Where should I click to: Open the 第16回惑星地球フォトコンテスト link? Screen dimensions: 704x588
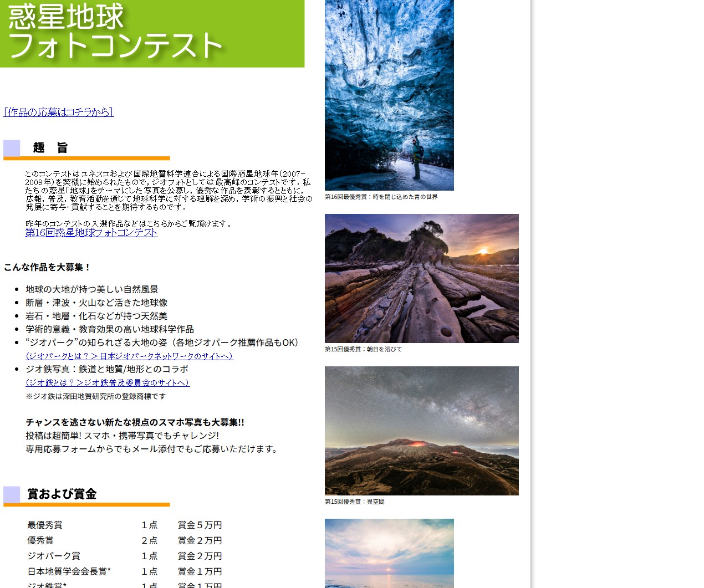pyautogui.click(x=91, y=233)
